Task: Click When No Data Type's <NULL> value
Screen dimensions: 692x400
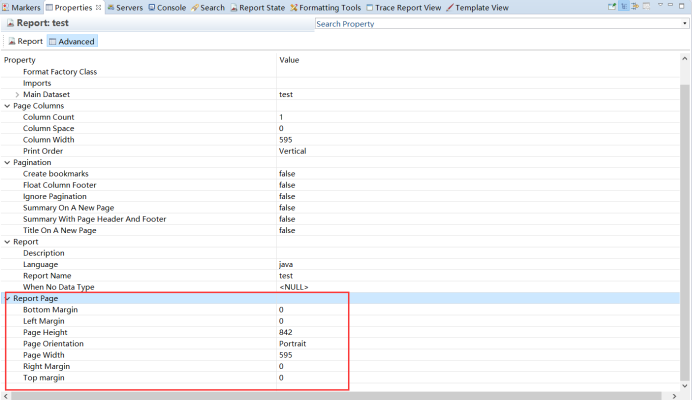Action: 294,287
